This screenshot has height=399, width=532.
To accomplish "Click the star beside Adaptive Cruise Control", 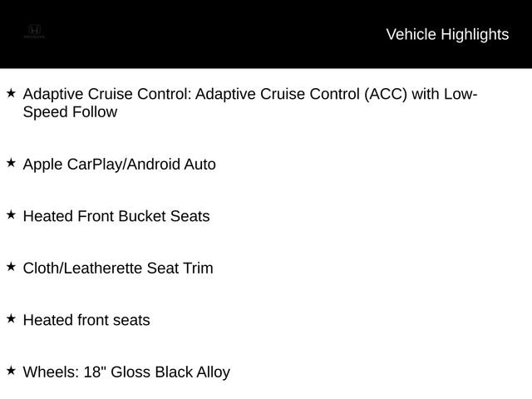I will coord(11,92).
